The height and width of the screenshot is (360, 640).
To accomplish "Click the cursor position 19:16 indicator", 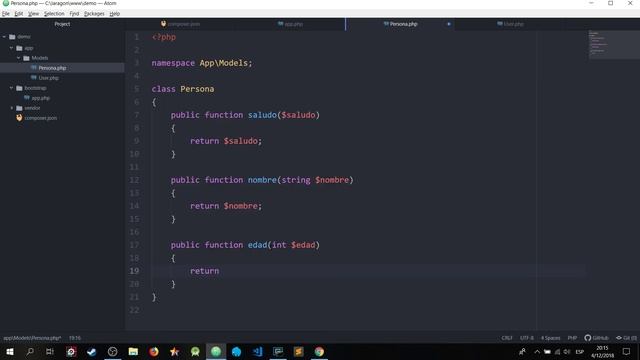I will (x=75, y=338).
